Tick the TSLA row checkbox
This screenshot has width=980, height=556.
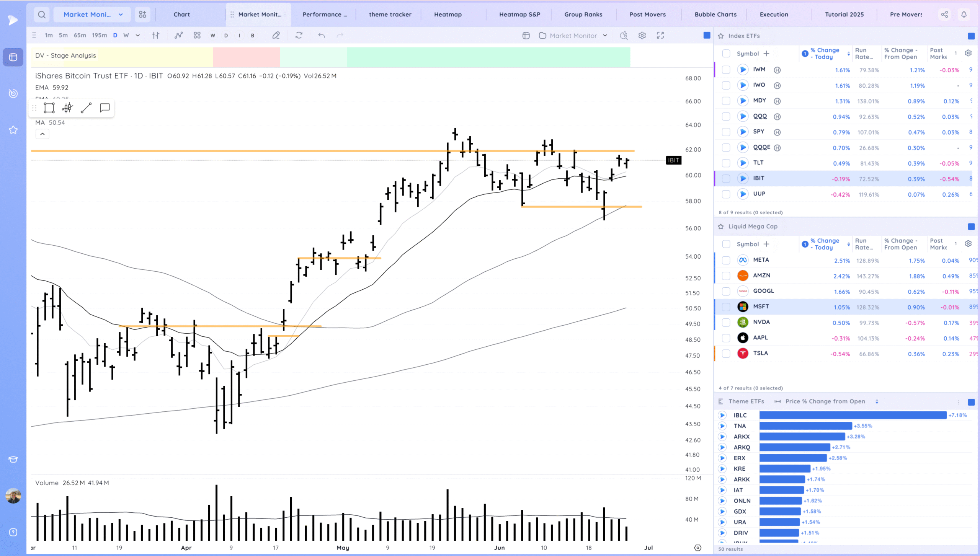726,354
